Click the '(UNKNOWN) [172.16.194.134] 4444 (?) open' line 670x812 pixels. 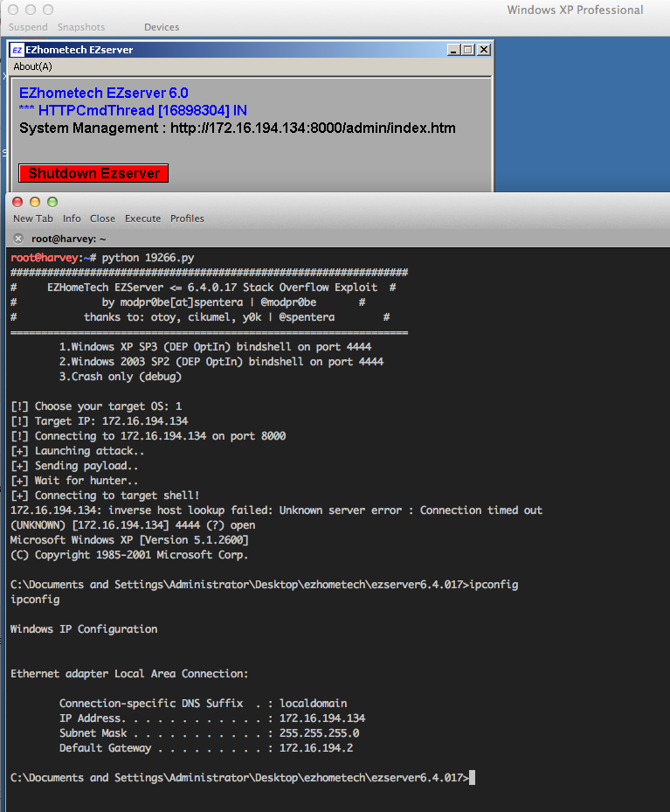tap(133, 525)
